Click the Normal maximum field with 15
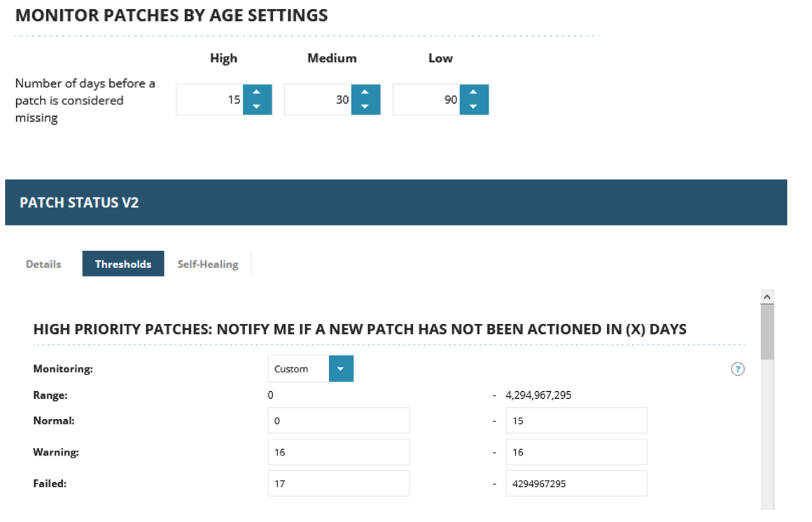 click(x=576, y=421)
